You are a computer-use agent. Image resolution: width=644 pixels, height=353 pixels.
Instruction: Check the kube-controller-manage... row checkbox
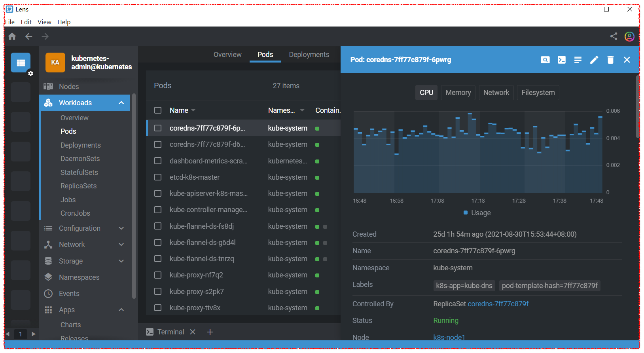(x=158, y=210)
